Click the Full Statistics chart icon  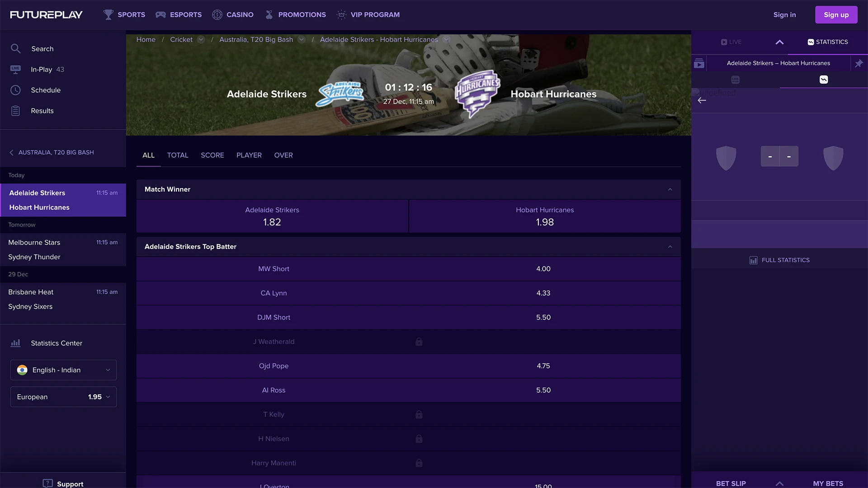[753, 260]
